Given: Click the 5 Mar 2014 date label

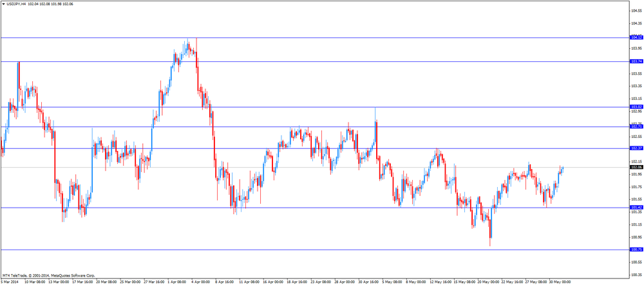Looking at the screenshot, I should click(x=10, y=282).
